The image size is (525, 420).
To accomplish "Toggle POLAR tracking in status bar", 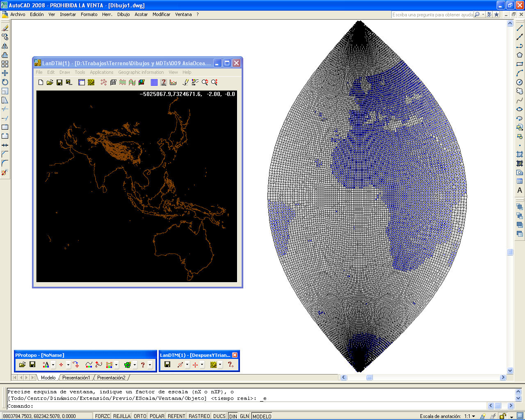I will click(157, 416).
